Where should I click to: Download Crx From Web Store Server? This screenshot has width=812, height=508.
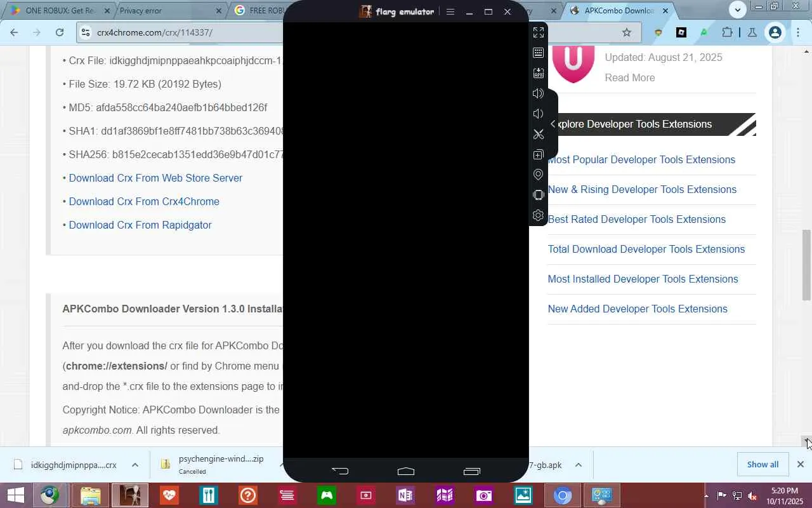tap(155, 178)
